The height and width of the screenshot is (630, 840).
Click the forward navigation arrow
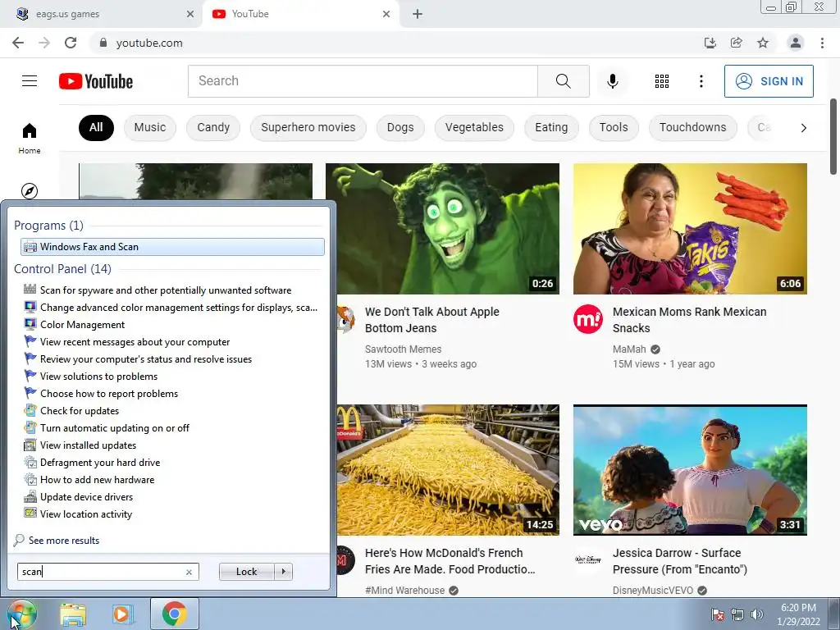pos(44,43)
